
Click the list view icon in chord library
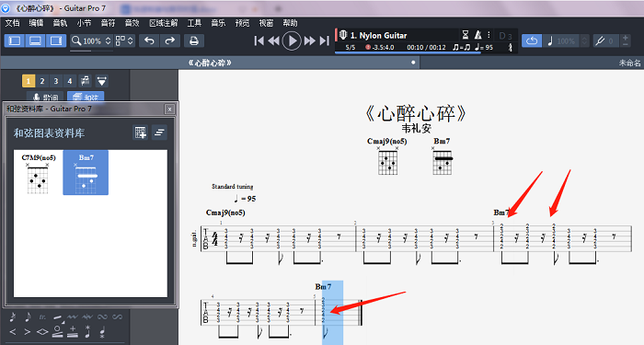[159, 132]
